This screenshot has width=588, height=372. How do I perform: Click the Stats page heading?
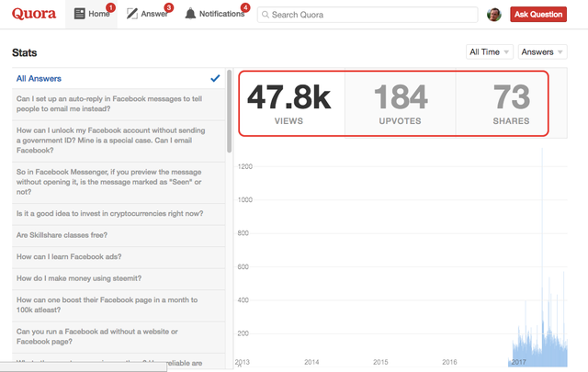(x=25, y=52)
